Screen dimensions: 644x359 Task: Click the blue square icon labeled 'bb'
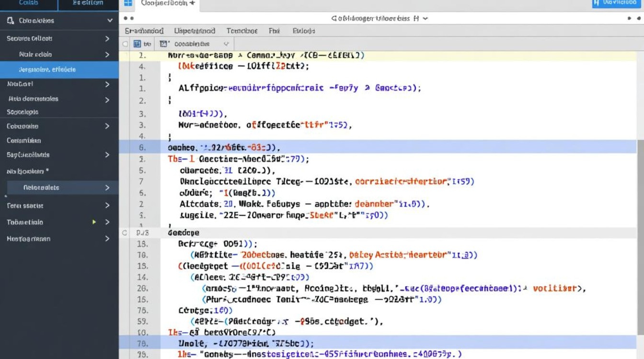138,44
